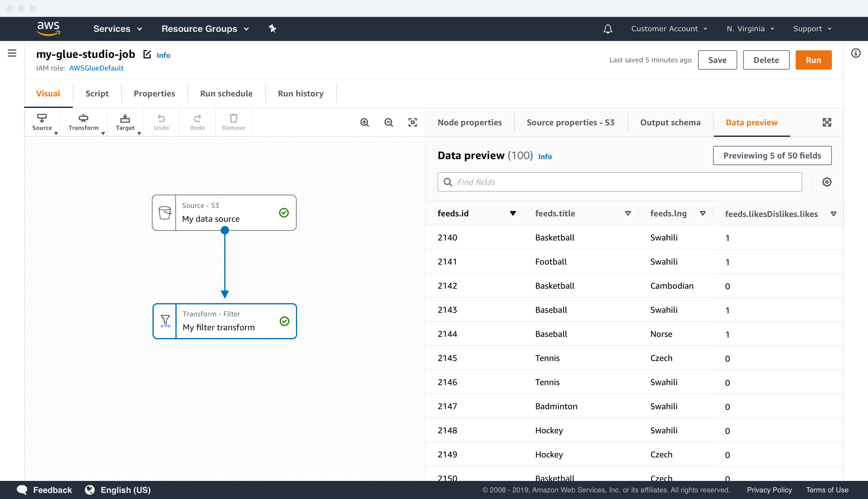The width and height of the screenshot is (868, 499).
Task: Click the Cambodian language cell
Action: [x=672, y=285]
